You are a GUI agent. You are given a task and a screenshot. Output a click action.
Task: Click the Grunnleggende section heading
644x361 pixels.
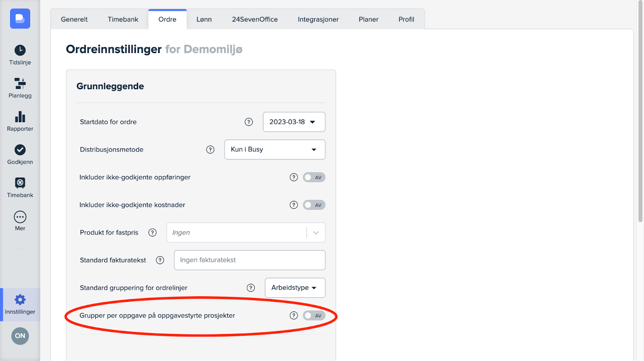tap(110, 86)
